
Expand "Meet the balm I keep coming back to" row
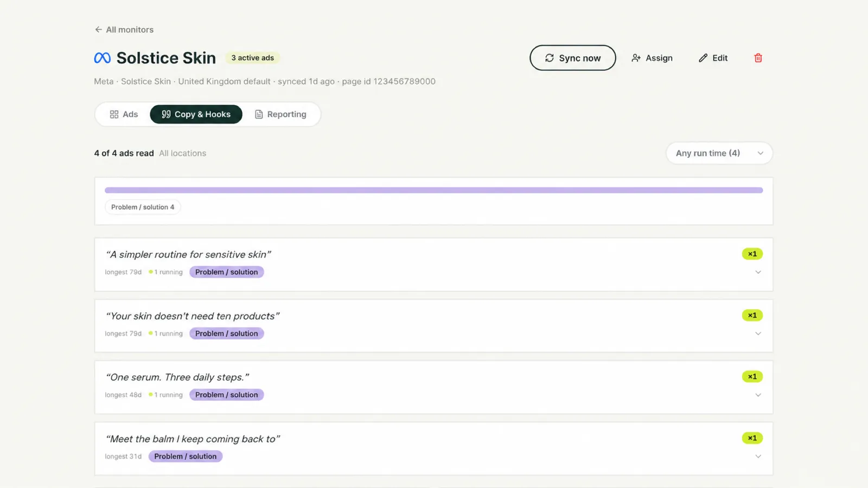coord(758,457)
